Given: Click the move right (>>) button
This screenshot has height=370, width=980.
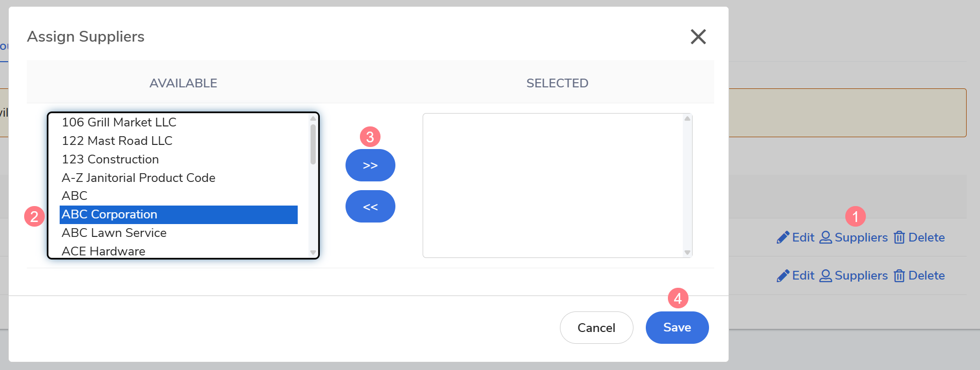Looking at the screenshot, I should coord(370,165).
